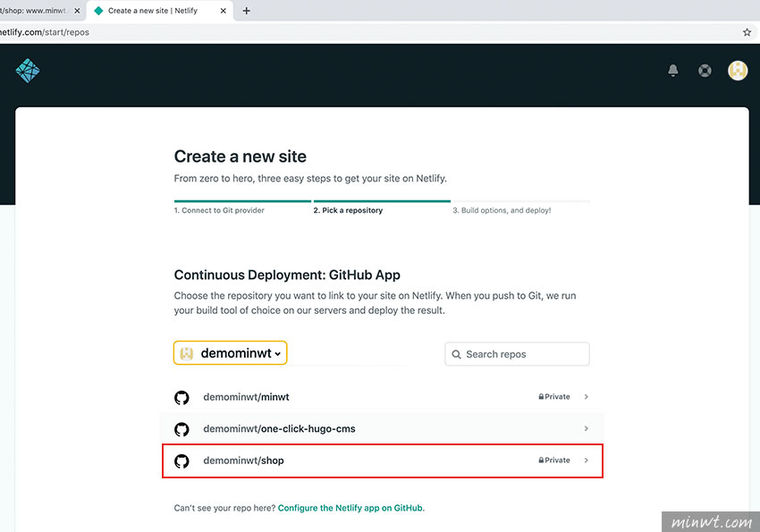The height and width of the screenshot is (532, 760).
Task: Click chevron on demominwt/minwt row
Action: coord(586,397)
